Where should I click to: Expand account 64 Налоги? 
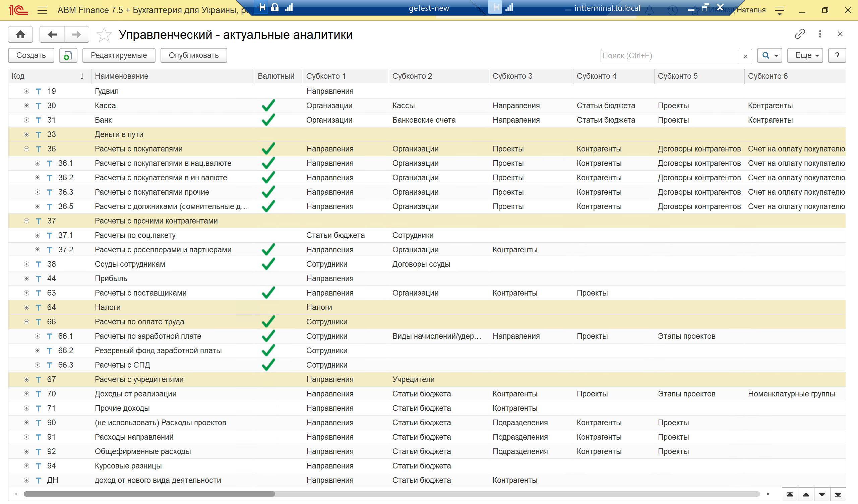26,308
